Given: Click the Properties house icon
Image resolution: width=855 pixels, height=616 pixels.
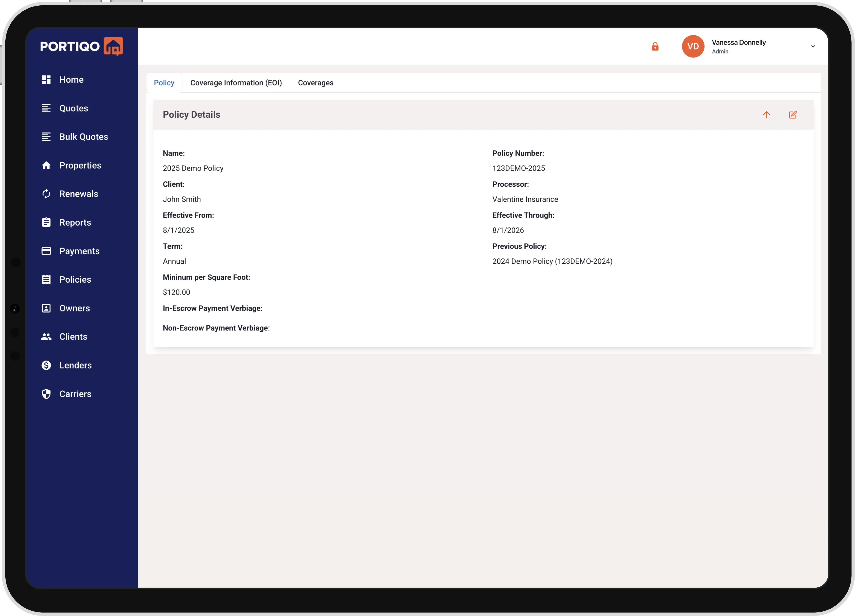Looking at the screenshot, I should point(46,165).
